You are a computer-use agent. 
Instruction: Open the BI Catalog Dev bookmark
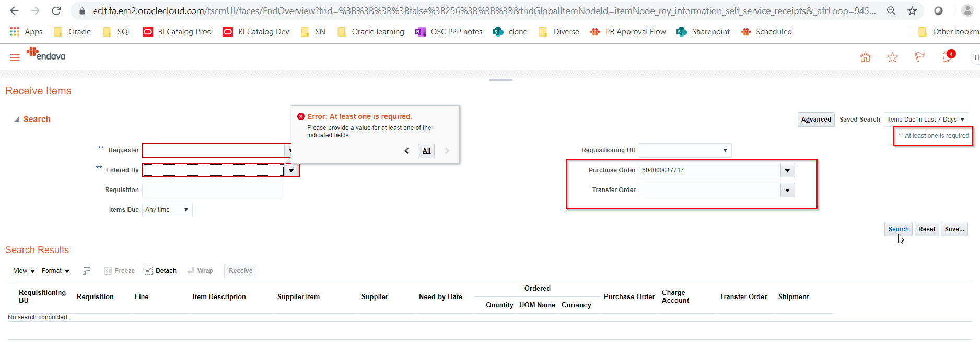pos(256,32)
